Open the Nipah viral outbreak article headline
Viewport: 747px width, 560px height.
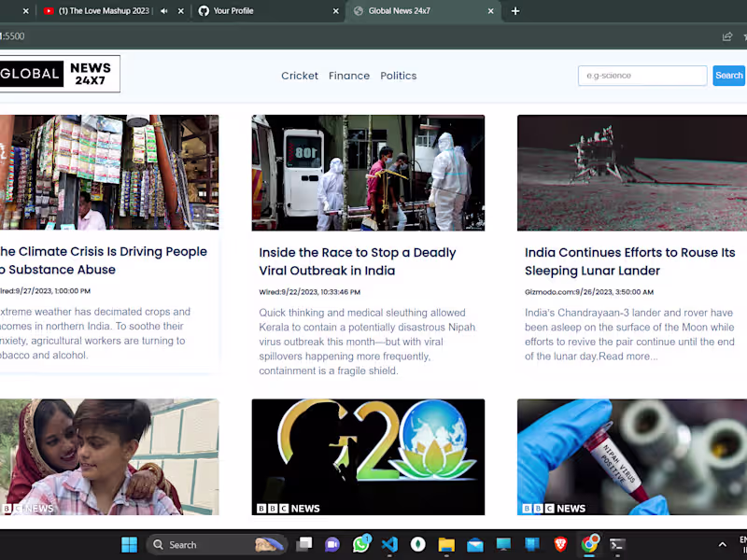click(358, 262)
